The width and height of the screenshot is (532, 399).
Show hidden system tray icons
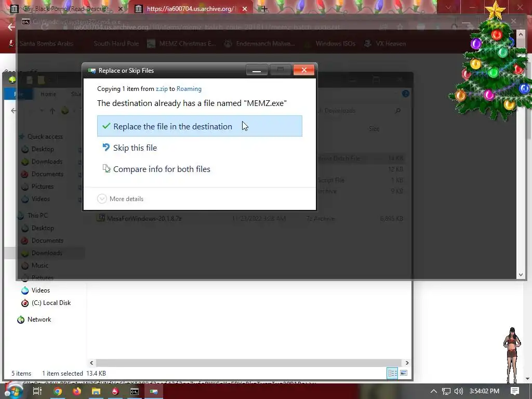click(x=434, y=391)
